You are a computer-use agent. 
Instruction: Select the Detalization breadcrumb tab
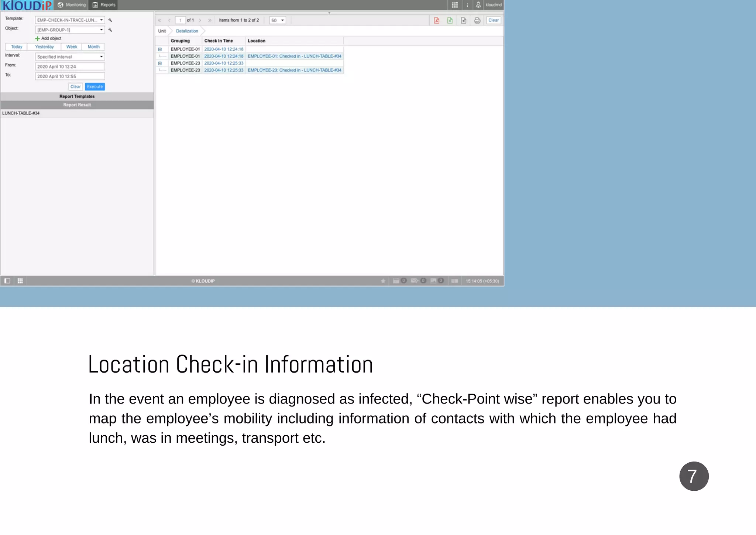(187, 31)
